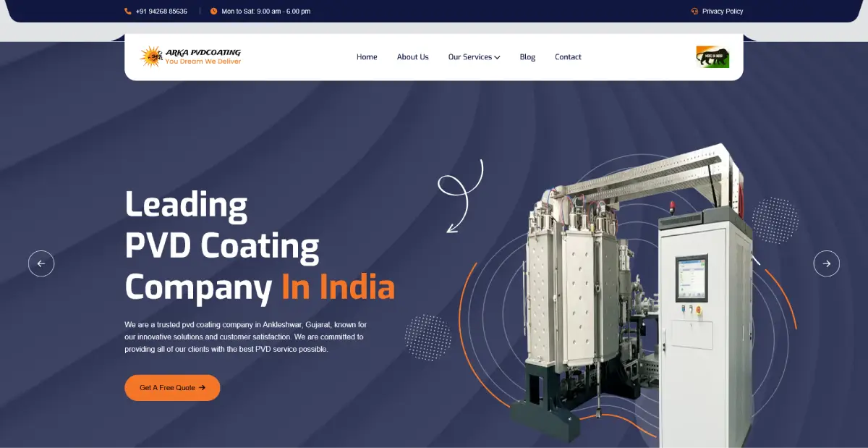Select Contact in the navigation bar

pos(568,57)
